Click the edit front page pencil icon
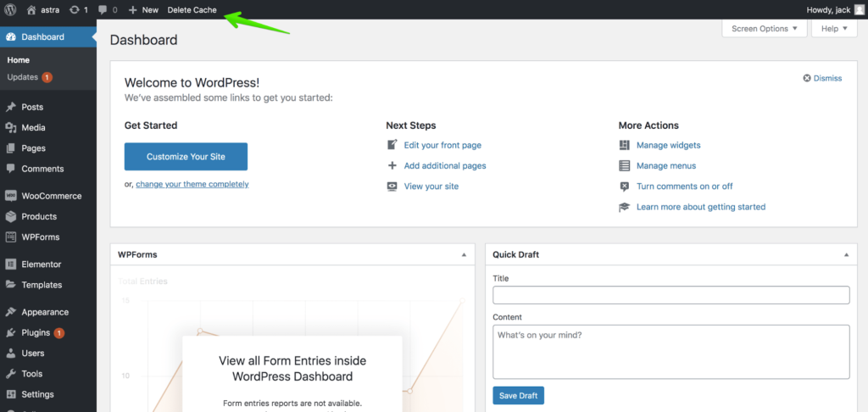868x412 pixels. tap(392, 145)
